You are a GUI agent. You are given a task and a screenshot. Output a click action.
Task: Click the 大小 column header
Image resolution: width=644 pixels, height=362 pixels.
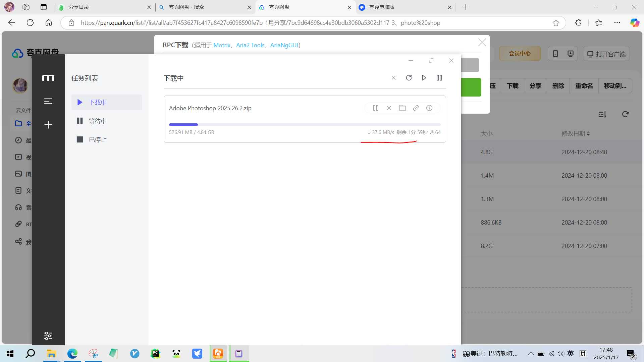487,133
